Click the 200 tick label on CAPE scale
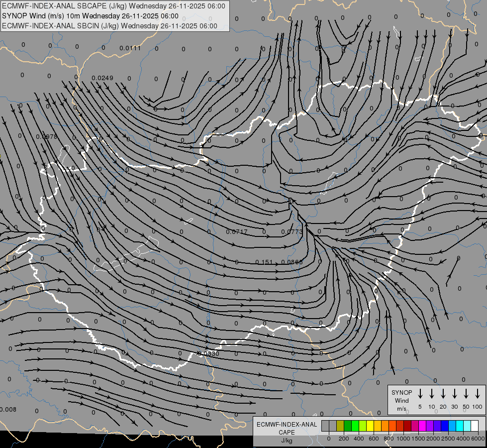 point(344,439)
